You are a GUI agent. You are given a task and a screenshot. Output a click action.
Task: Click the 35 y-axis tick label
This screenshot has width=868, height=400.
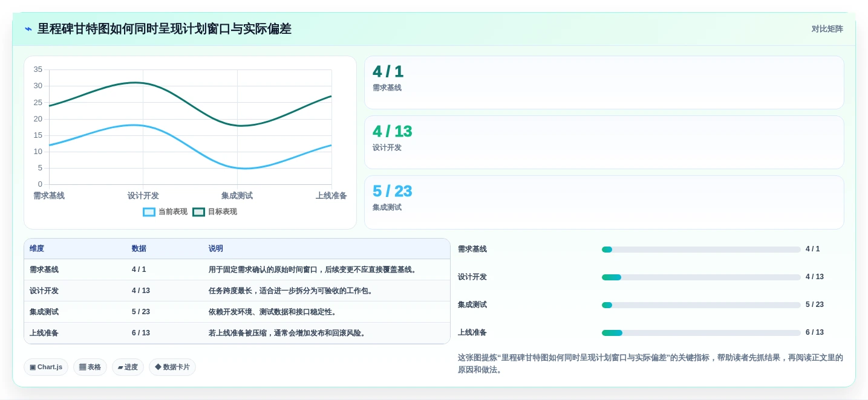pos(38,69)
